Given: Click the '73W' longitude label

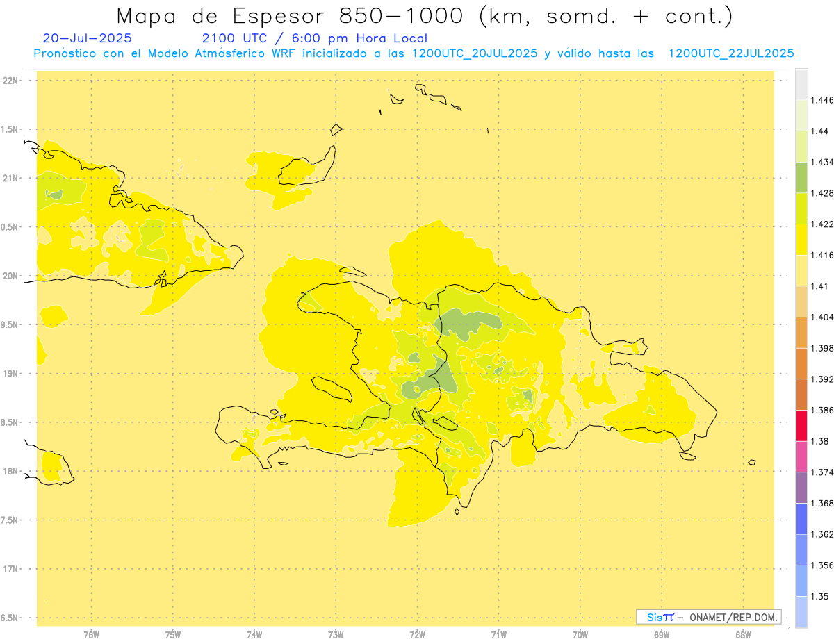Looking at the screenshot, I should tap(336, 634).
